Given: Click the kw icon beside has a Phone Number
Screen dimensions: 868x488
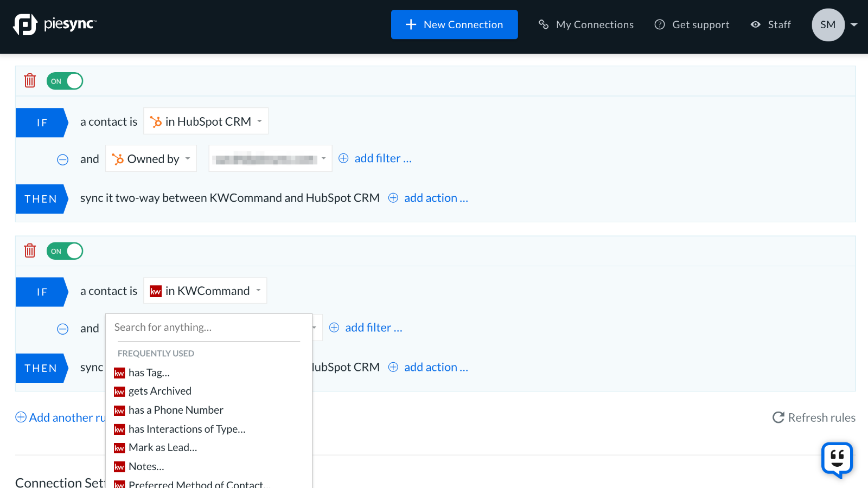Looking at the screenshot, I should (119, 410).
